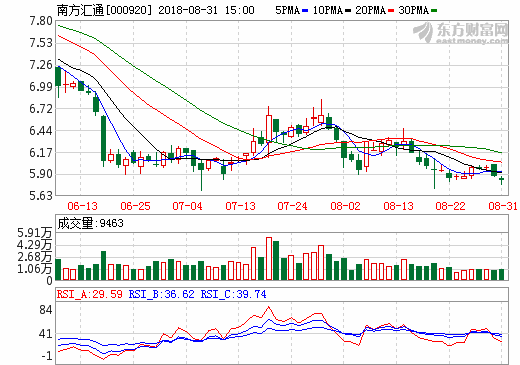520x365 pixels.
Task: Click the 5.63 price axis label
Action: point(41,196)
